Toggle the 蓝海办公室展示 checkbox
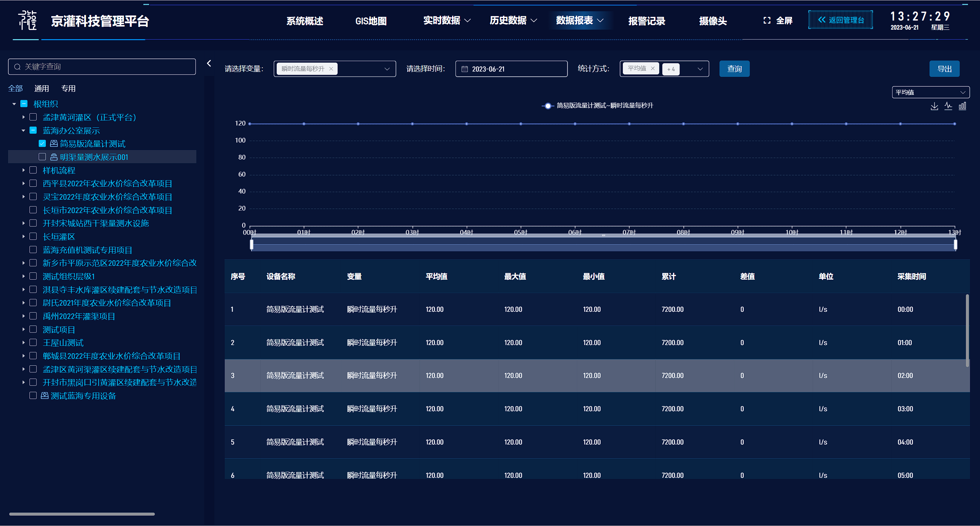 click(33, 130)
